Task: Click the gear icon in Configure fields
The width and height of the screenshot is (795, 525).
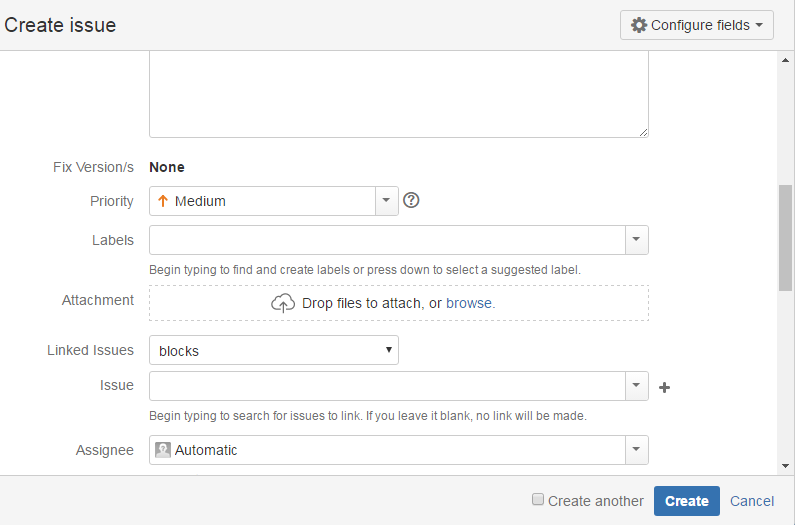Action: click(639, 25)
